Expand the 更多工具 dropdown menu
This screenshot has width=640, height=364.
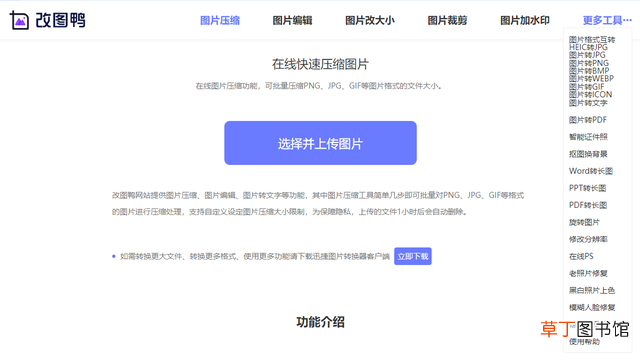click(x=607, y=20)
